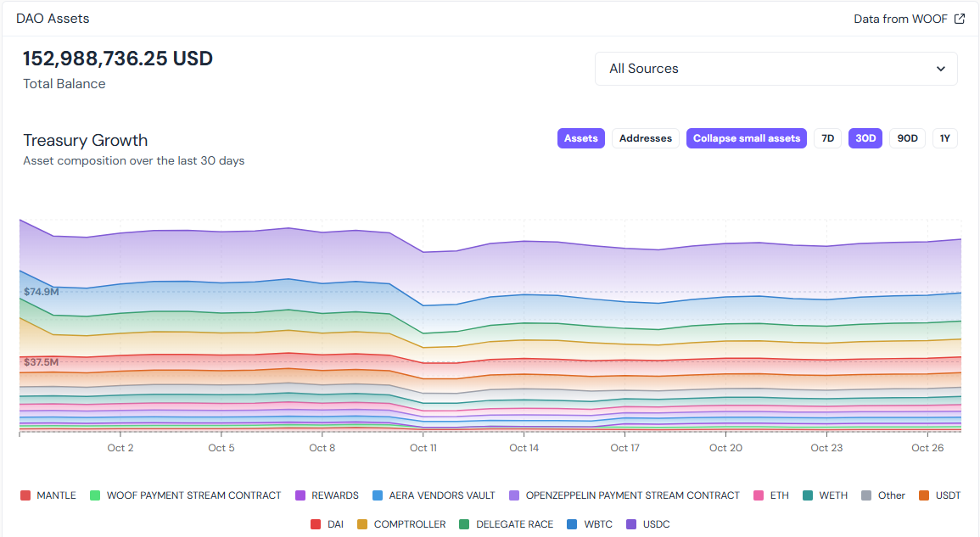Select the 7D time range
Screen dimensions: 980x537
827,138
